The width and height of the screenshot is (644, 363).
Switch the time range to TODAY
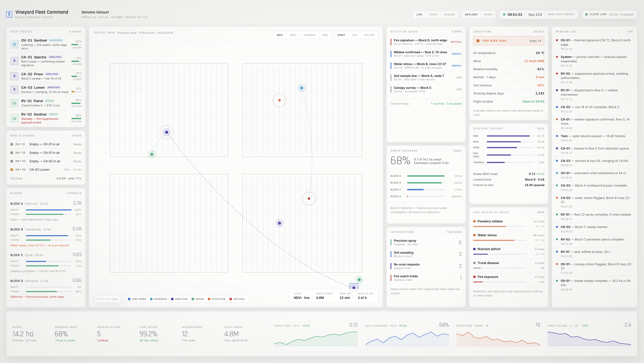pyautogui.click(x=433, y=15)
